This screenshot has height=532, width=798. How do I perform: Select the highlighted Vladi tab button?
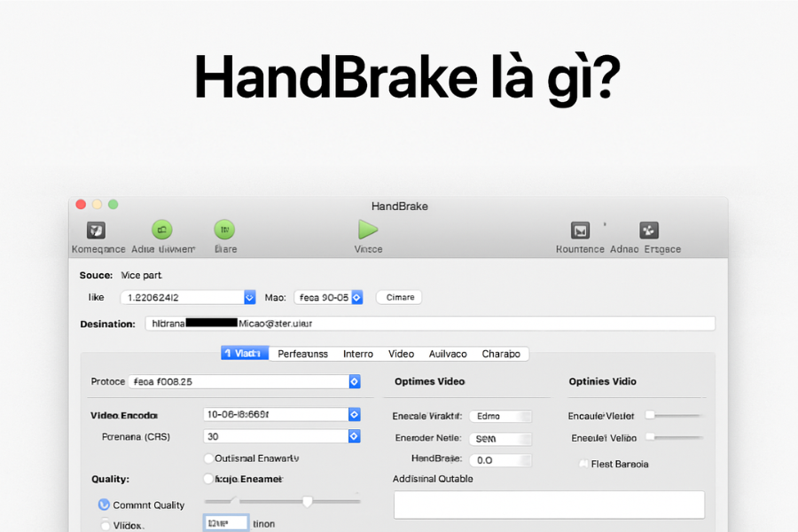pyautogui.click(x=245, y=353)
